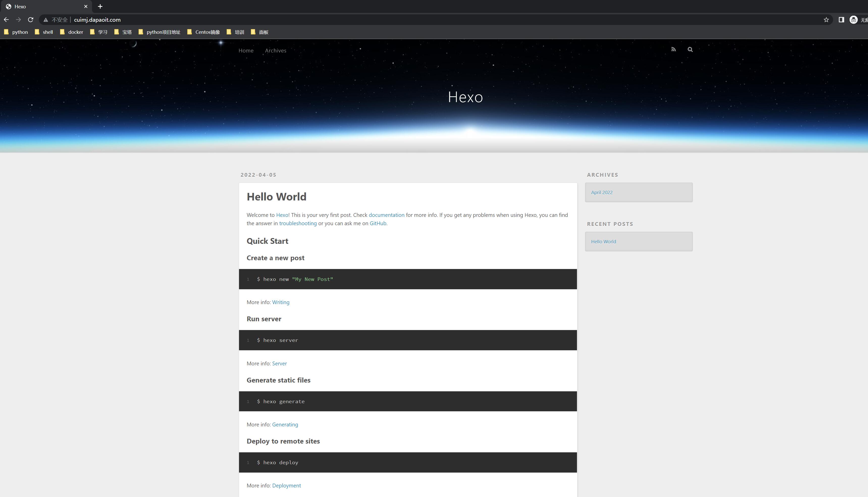Viewport: 868px width, 497px height.
Task: Click the browser forward arrow
Action: click(18, 20)
